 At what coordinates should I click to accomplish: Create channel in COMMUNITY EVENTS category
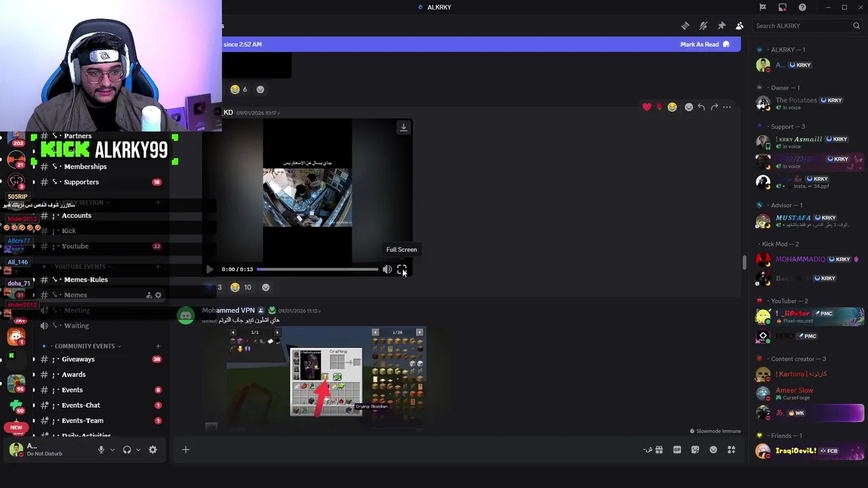point(158,346)
